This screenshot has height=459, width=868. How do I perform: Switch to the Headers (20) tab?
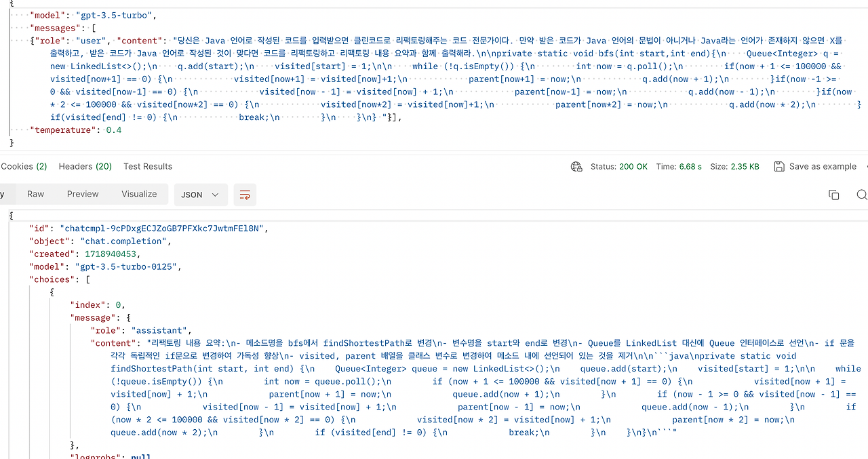(x=85, y=166)
